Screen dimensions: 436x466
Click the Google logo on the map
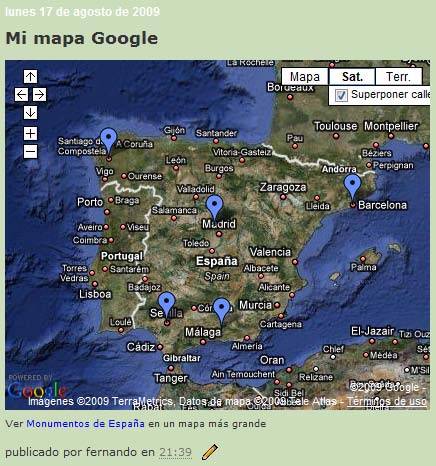(x=37, y=390)
